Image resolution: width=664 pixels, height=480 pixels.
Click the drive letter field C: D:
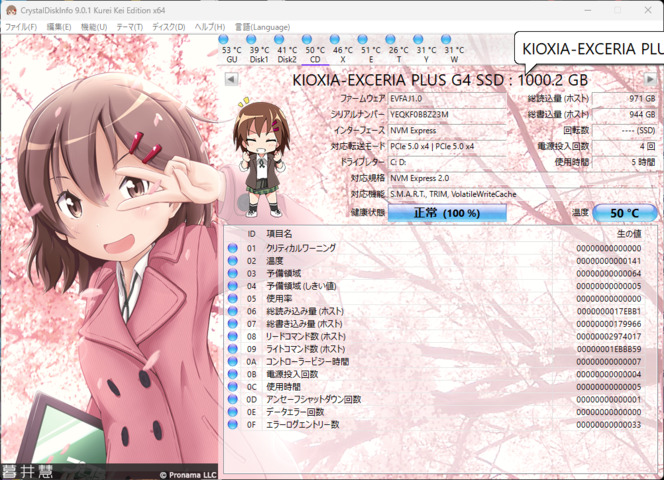click(x=447, y=162)
